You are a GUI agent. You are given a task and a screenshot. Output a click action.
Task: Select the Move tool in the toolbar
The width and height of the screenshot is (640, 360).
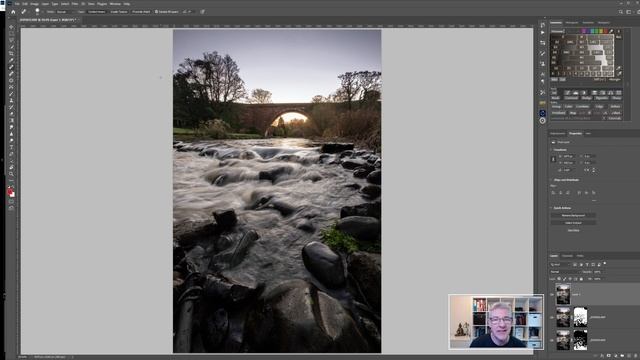coord(11,27)
